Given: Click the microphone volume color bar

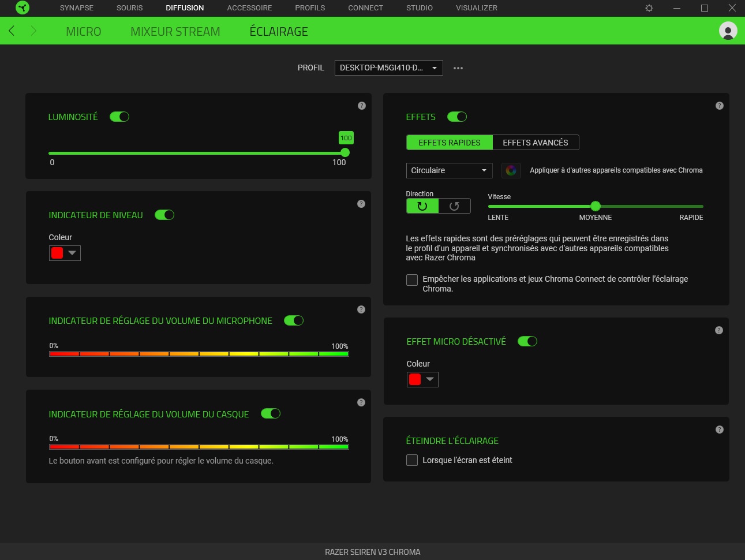Looking at the screenshot, I should [199, 354].
